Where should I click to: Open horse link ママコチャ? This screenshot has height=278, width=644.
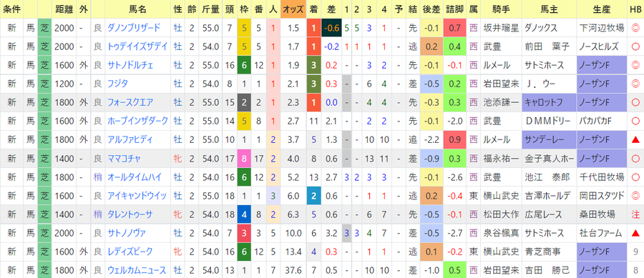click(124, 158)
